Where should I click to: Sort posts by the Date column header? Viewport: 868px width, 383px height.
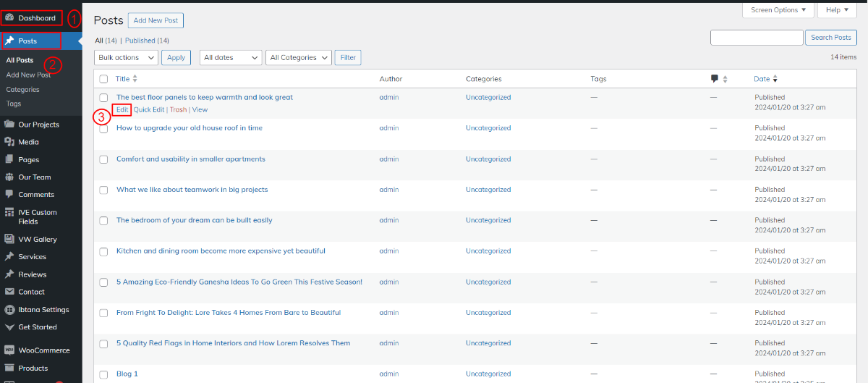click(762, 79)
